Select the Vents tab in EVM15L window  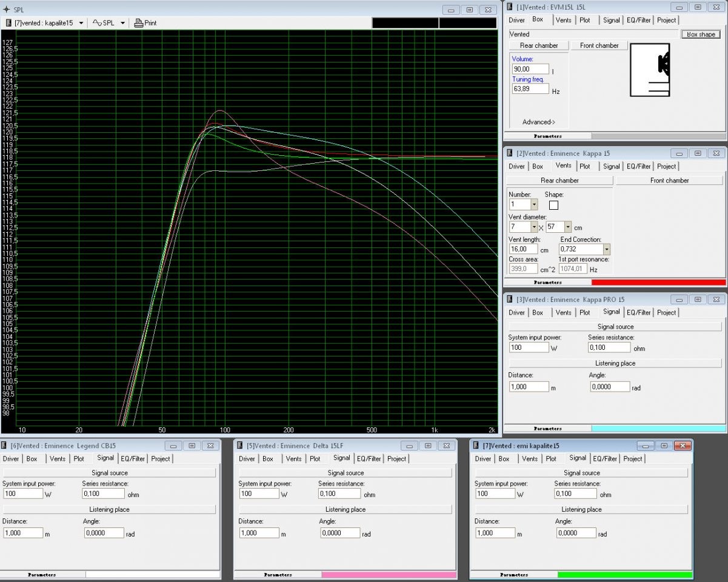tap(563, 20)
